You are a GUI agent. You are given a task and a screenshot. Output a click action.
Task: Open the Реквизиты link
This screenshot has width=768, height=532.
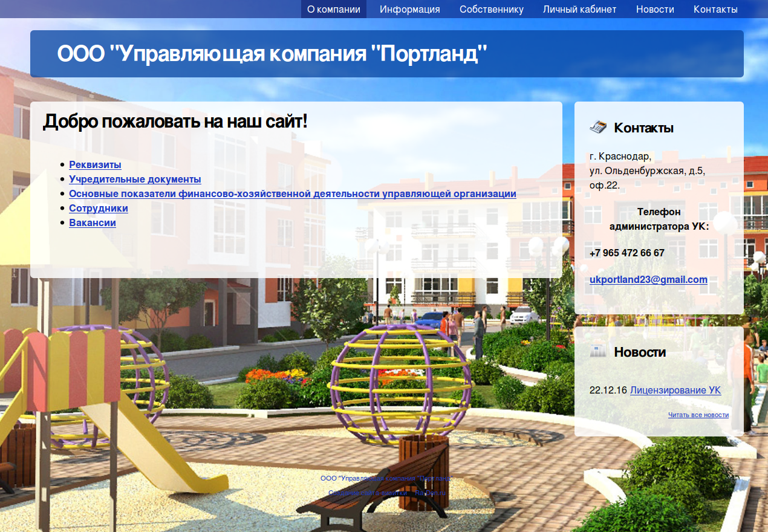coord(95,164)
